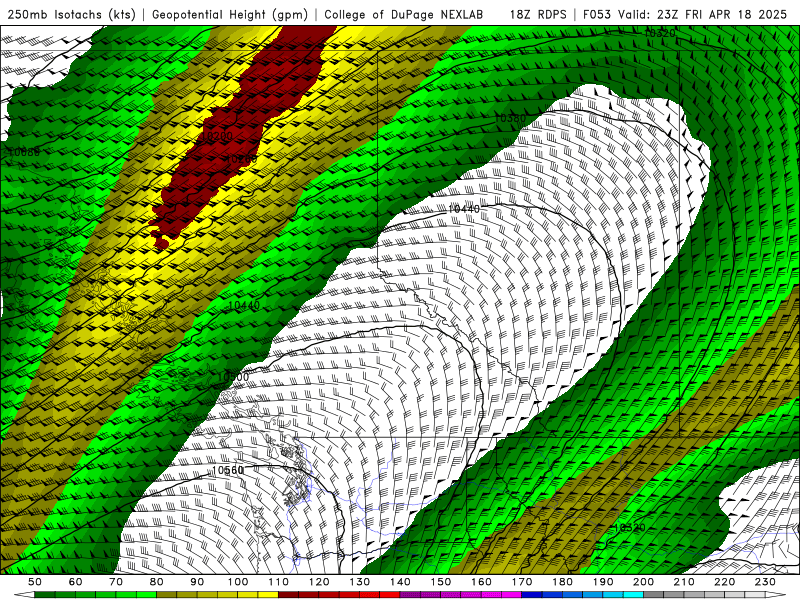Click the '250mb Isotachs (kts)' title text
800x600 pixels.
72,14
